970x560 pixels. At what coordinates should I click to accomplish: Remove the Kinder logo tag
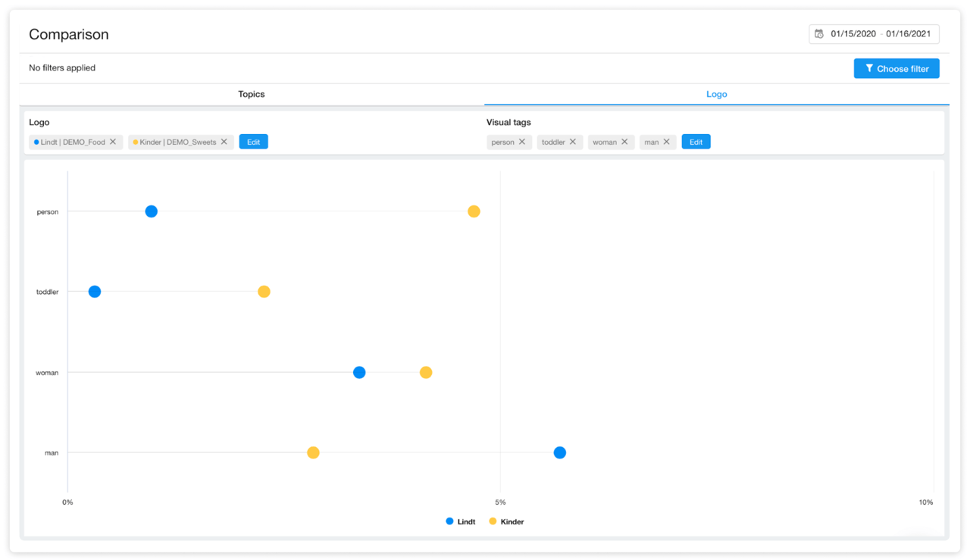click(224, 142)
